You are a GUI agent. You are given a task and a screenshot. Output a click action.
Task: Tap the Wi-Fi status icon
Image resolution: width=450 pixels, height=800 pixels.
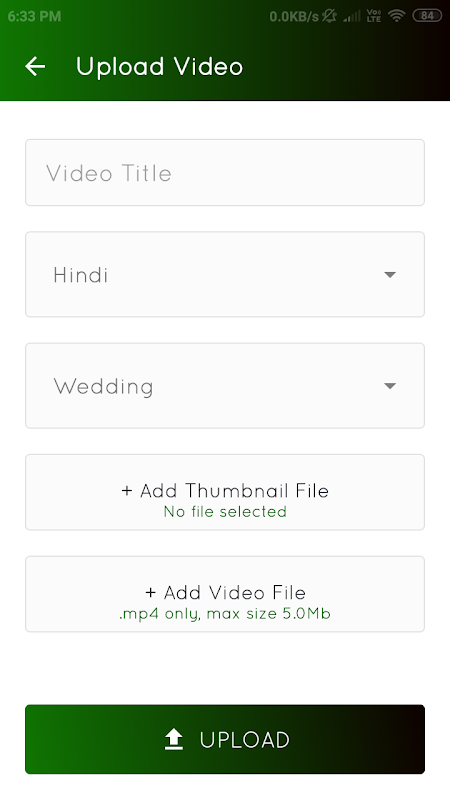pyautogui.click(x=396, y=16)
